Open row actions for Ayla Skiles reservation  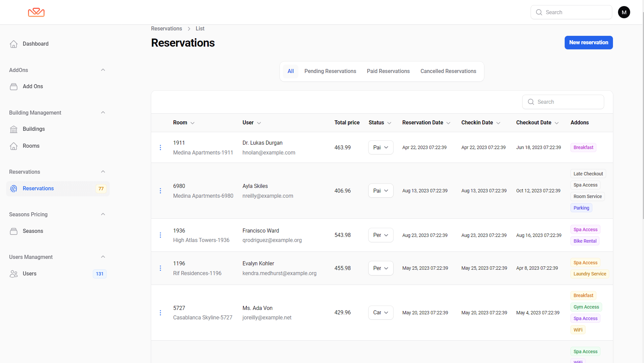pos(160,191)
